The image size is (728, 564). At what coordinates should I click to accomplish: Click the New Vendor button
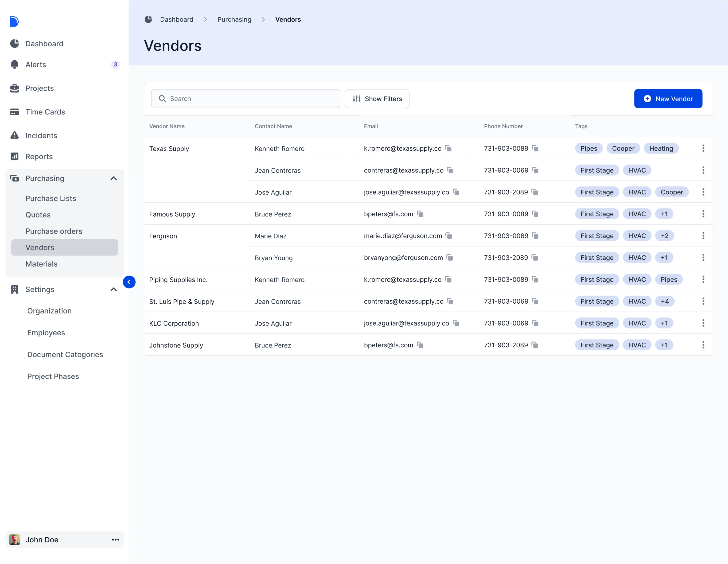(x=668, y=99)
